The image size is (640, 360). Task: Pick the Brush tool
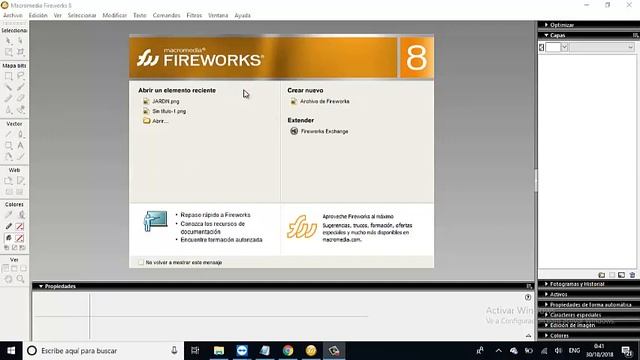click(20, 87)
